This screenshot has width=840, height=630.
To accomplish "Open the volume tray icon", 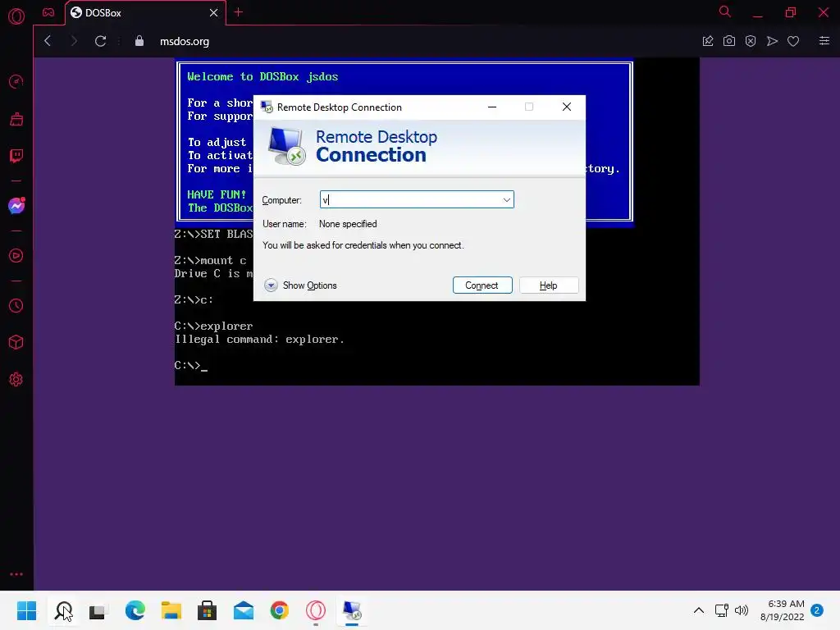I will point(742,610).
